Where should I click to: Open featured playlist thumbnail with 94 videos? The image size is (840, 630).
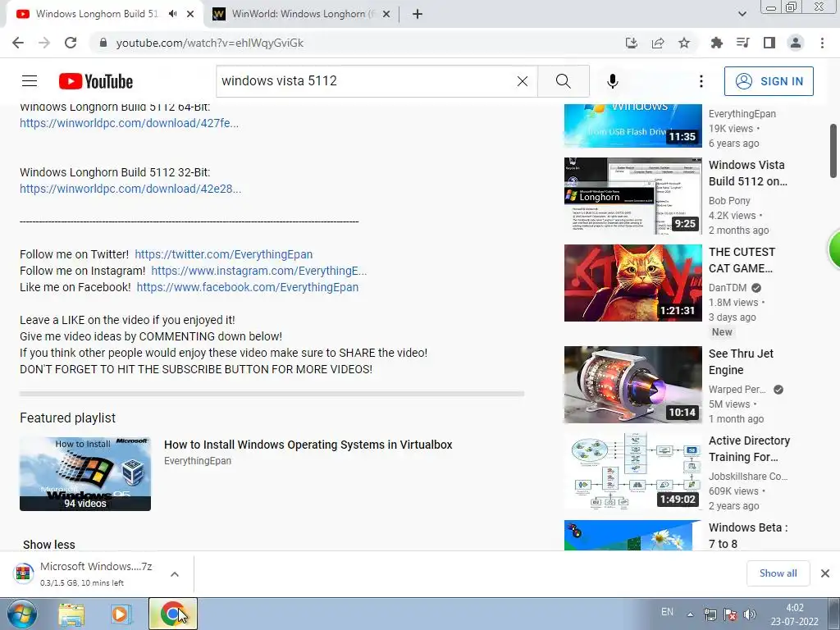pos(85,473)
